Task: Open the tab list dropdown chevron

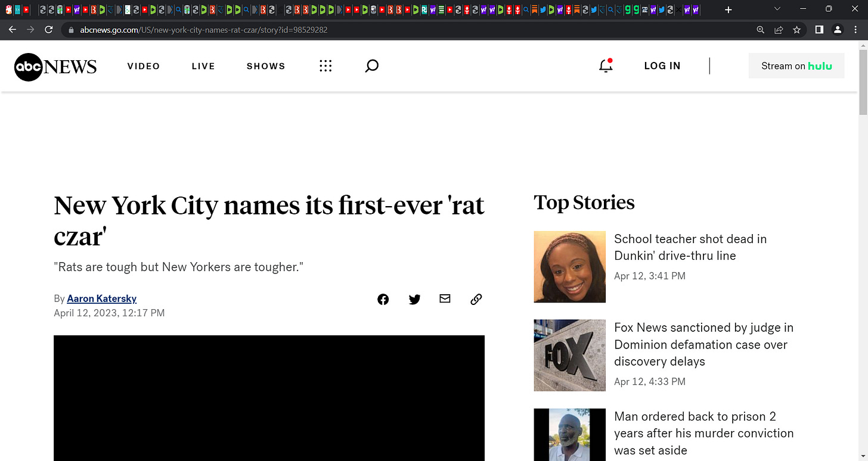Action: (777, 9)
